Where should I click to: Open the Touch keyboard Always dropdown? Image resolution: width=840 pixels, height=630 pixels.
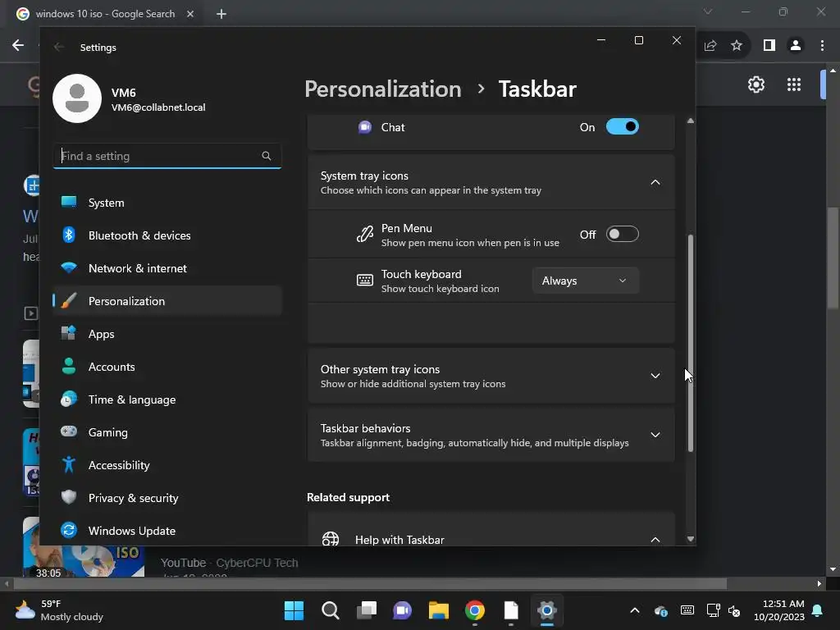585,281
